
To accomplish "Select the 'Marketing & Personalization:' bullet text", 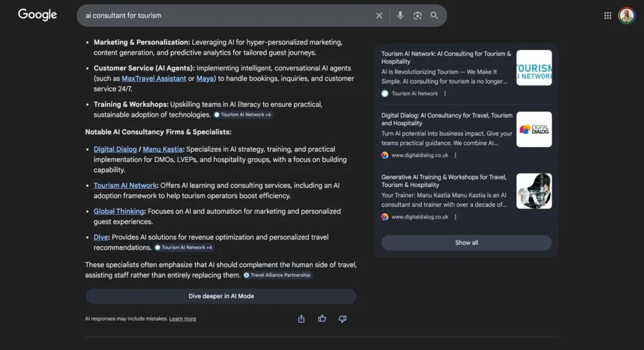I will point(142,42).
